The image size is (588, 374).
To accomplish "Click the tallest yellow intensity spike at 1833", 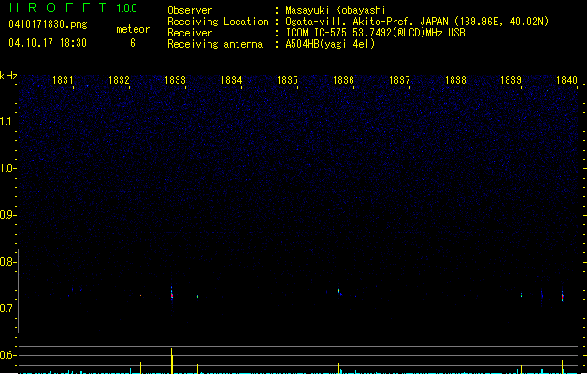I will point(172,361).
